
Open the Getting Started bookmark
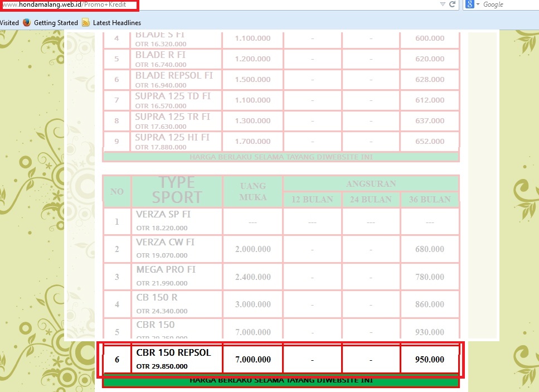point(56,23)
